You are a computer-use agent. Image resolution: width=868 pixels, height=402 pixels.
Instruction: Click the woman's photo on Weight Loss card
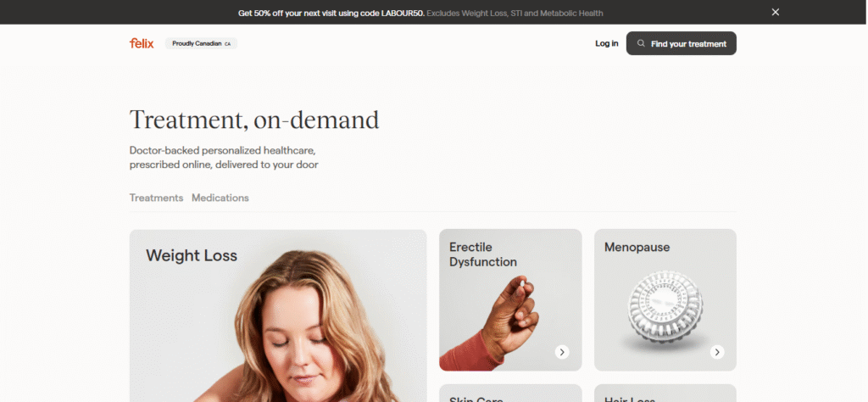pos(310,327)
